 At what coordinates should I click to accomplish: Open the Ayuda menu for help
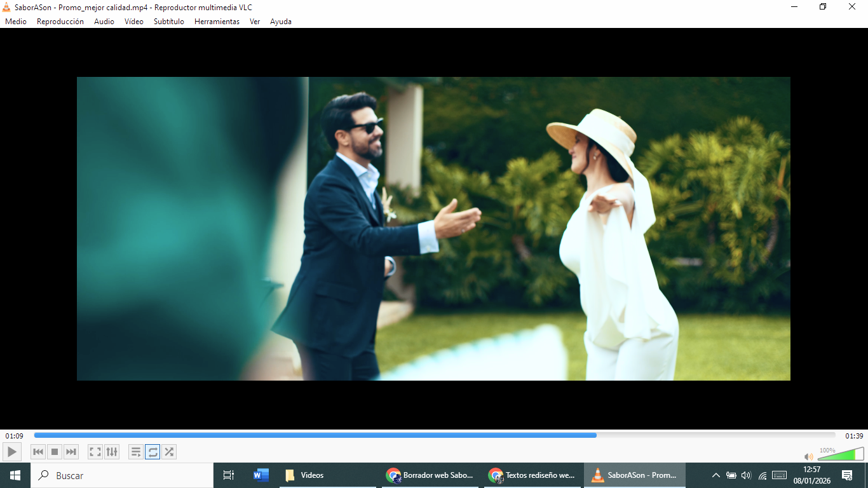tap(281, 21)
